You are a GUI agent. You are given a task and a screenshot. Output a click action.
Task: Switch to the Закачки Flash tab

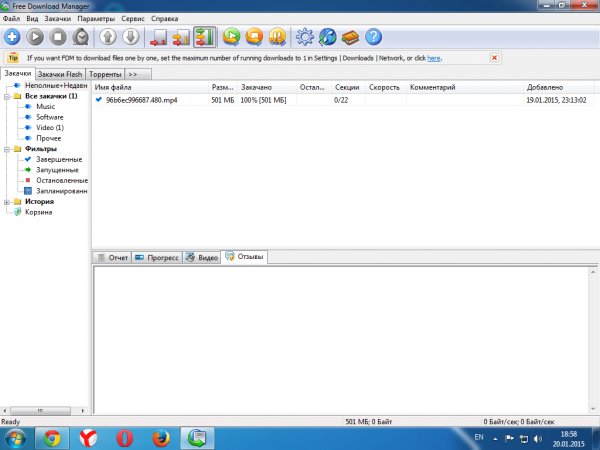point(60,74)
